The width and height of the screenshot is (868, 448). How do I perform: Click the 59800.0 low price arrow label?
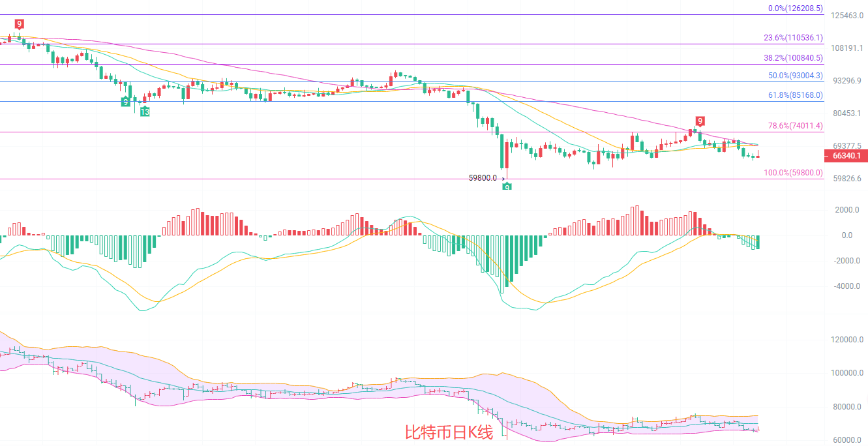tap(486, 177)
